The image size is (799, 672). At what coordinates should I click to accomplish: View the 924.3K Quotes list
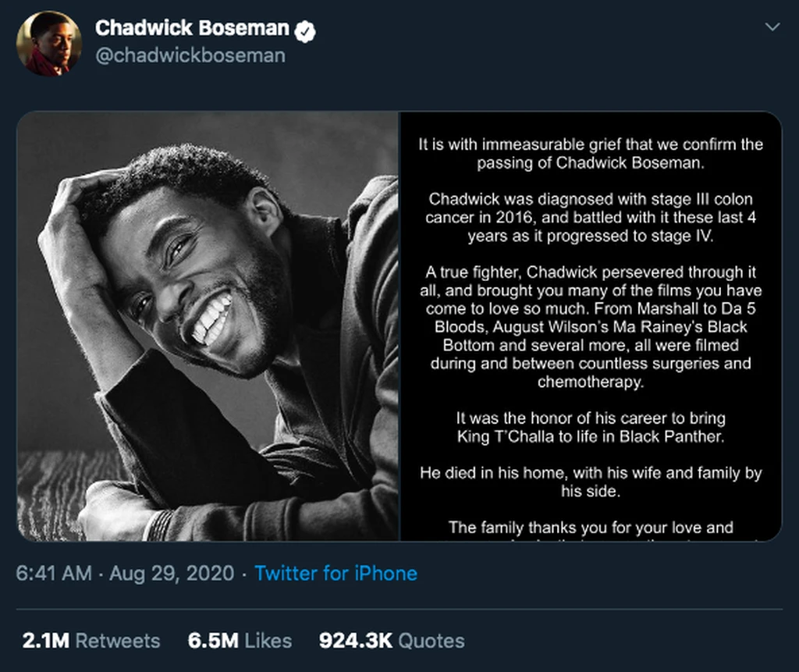pos(392,640)
